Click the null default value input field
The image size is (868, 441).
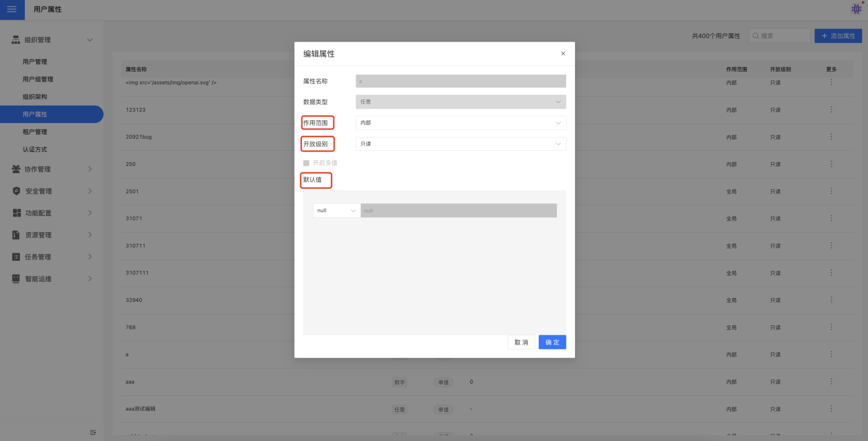[x=459, y=211]
